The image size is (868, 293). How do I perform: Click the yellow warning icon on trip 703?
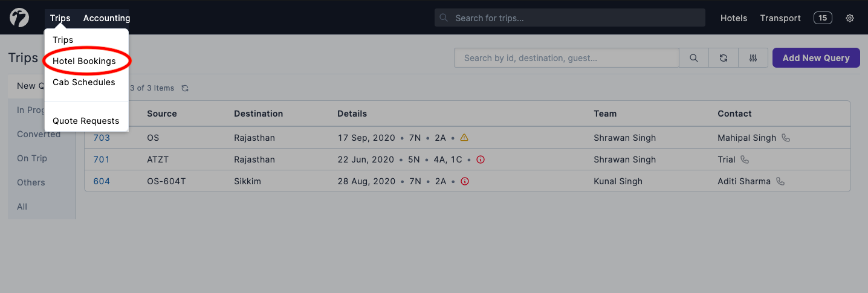(x=464, y=138)
